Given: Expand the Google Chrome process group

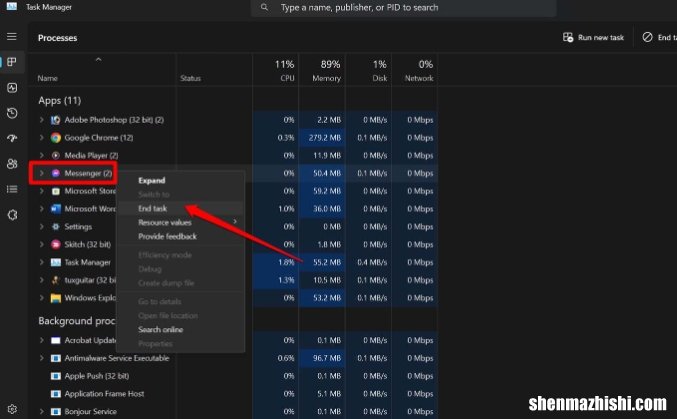Looking at the screenshot, I should pos(41,137).
